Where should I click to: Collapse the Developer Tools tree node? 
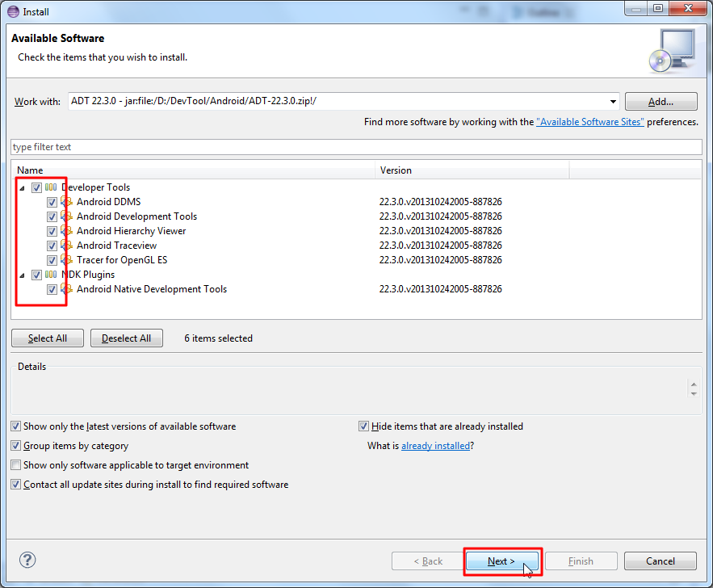click(x=22, y=188)
